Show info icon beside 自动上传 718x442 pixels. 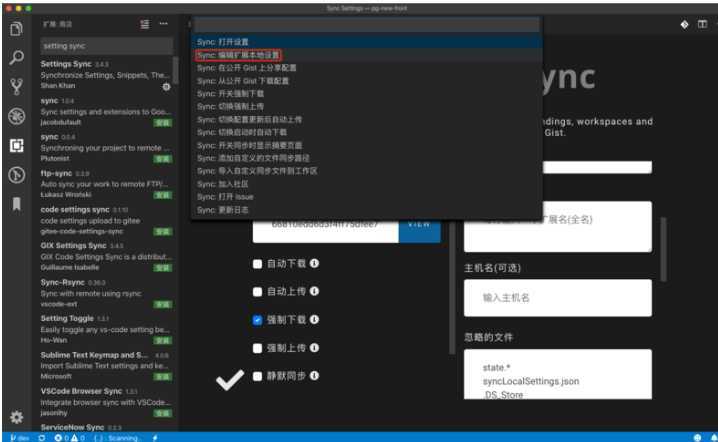pos(314,291)
